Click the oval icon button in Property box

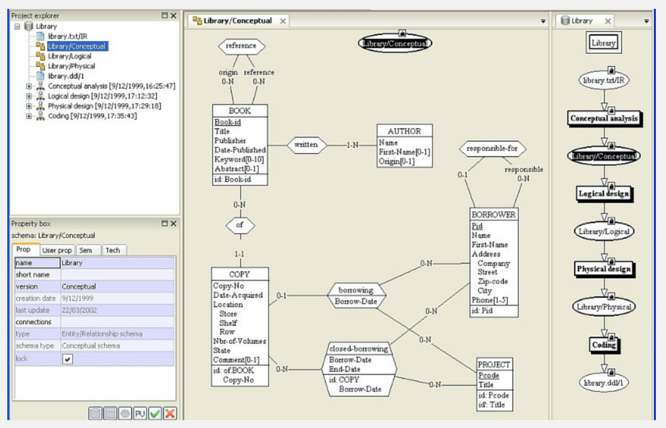click(125, 413)
